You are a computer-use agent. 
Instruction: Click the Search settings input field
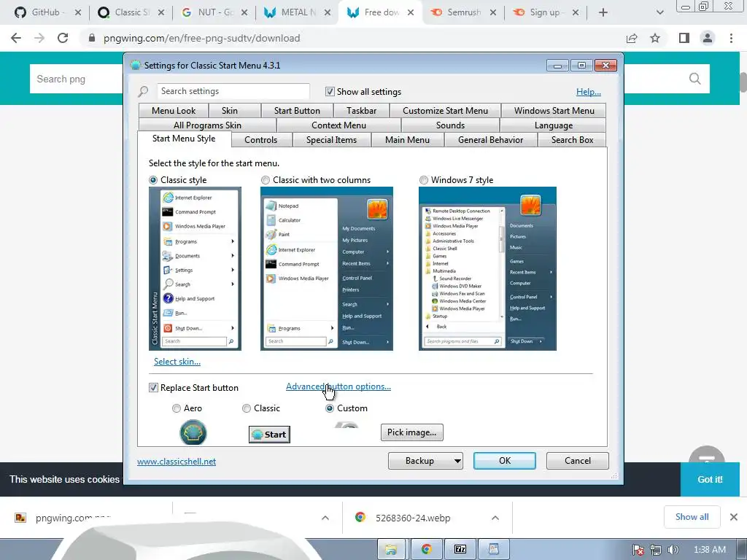point(233,91)
